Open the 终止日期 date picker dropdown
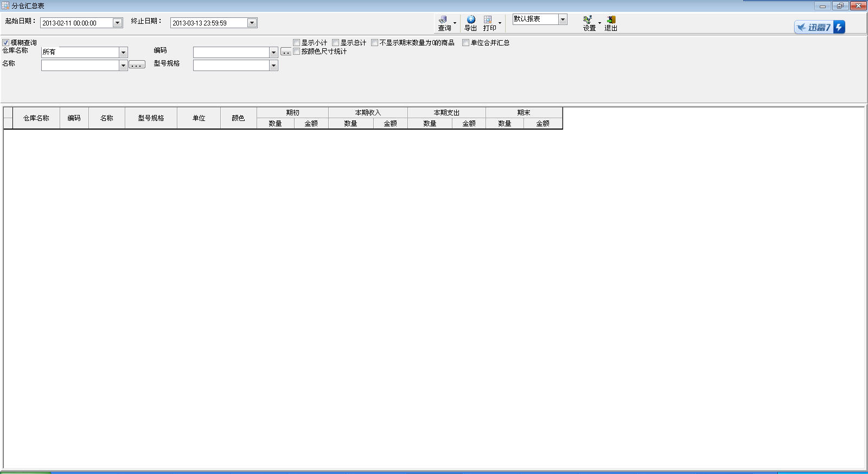The width and height of the screenshot is (868, 474). [x=252, y=23]
